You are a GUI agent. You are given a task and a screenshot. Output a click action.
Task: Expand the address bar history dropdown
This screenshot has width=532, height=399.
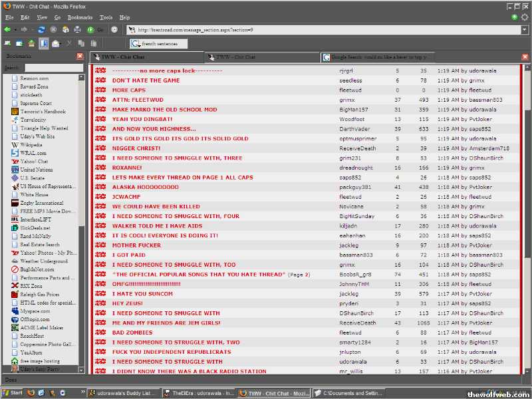tap(524, 30)
